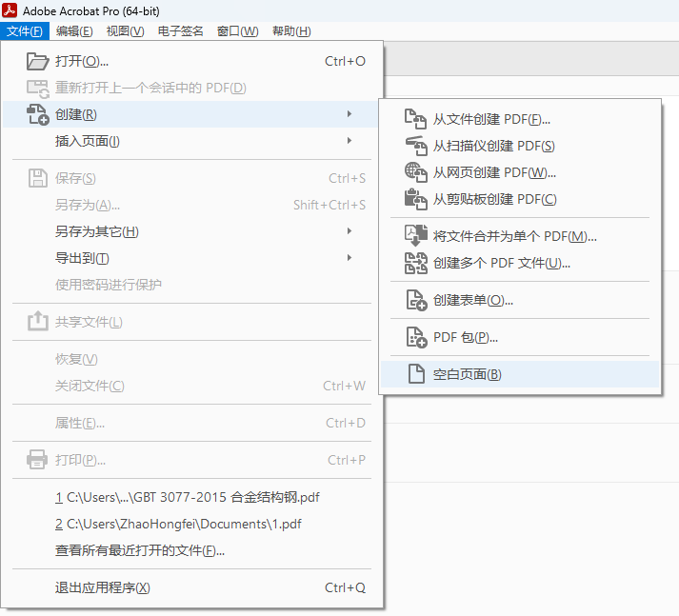Click the 另存为(A)... entry
679x616 pixels.
pos(192,205)
